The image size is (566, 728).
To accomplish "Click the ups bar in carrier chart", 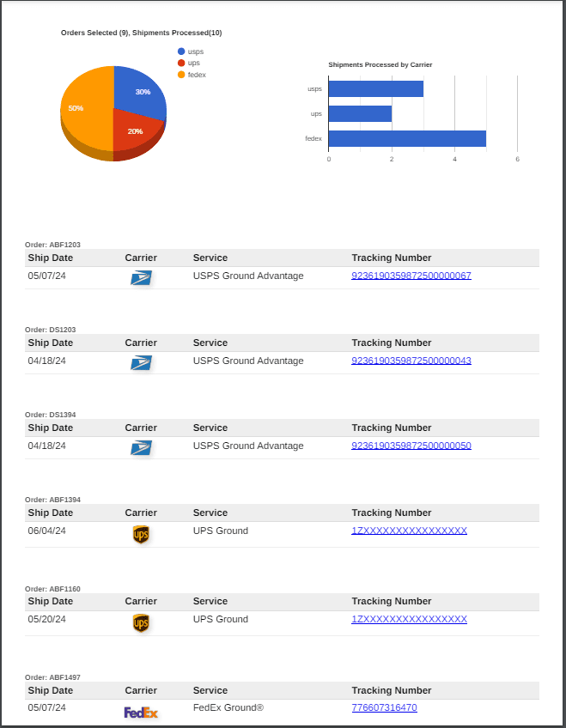I will point(360,113).
